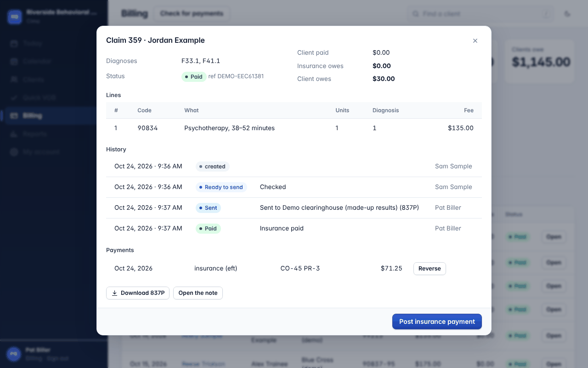
Task: Click the Insurance paid history note
Action: [x=282, y=228]
